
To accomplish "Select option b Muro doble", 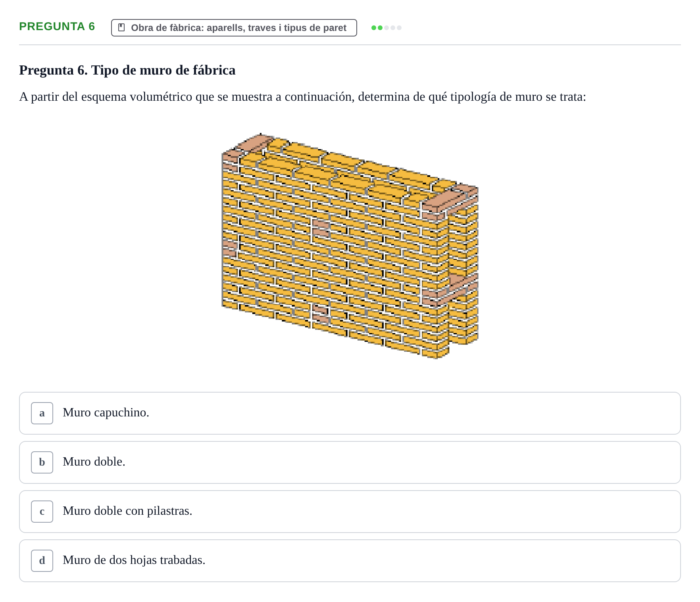I will tap(350, 462).
